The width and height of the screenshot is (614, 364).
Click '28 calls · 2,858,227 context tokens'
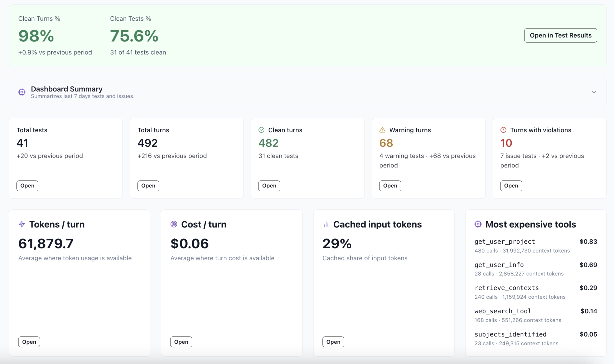pyautogui.click(x=519, y=274)
